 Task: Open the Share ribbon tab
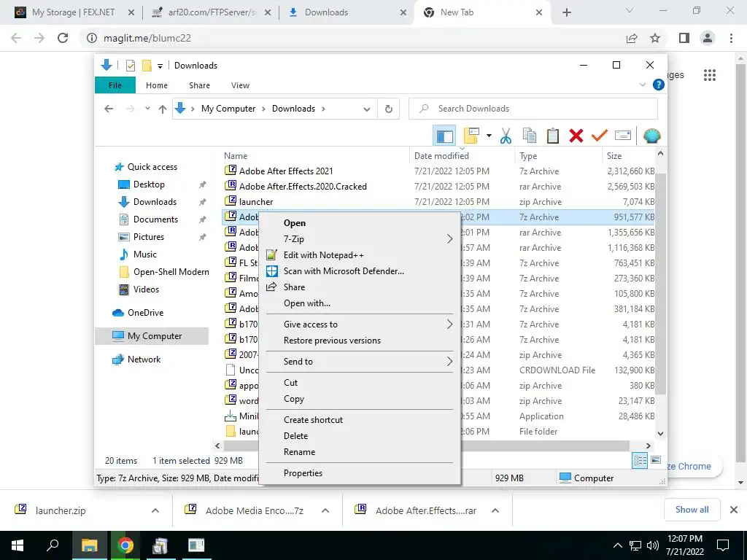coord(199,85)
